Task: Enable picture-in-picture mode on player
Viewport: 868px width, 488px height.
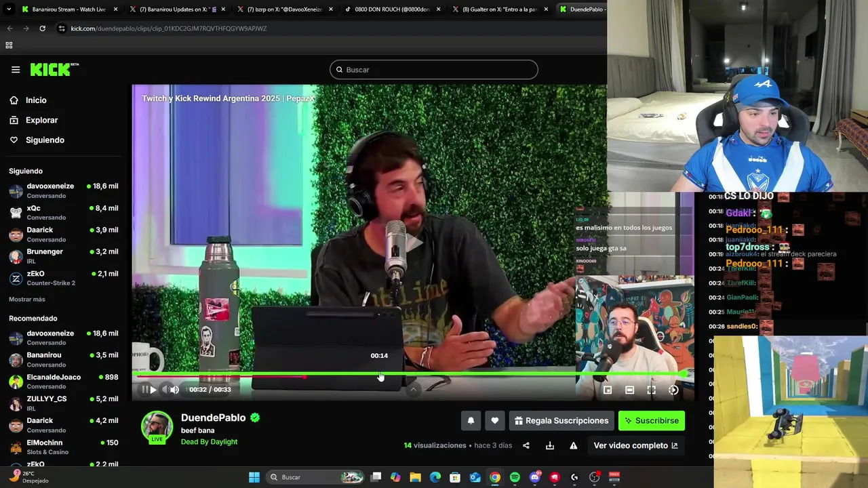Action: pos(608,390)
